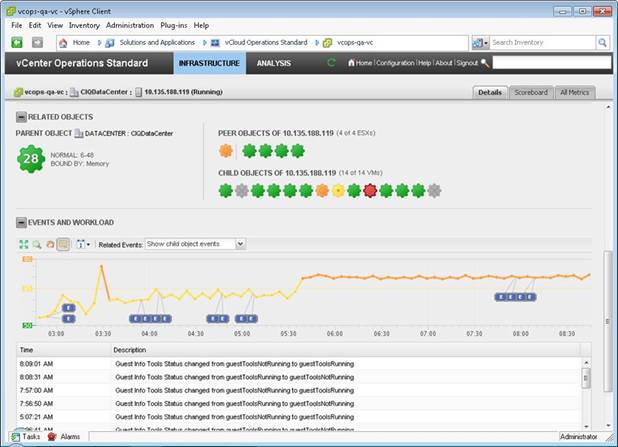618x447 pixels.
Task: Click the CIQDataCenter breadcrumb link
Action: (104, 92)
